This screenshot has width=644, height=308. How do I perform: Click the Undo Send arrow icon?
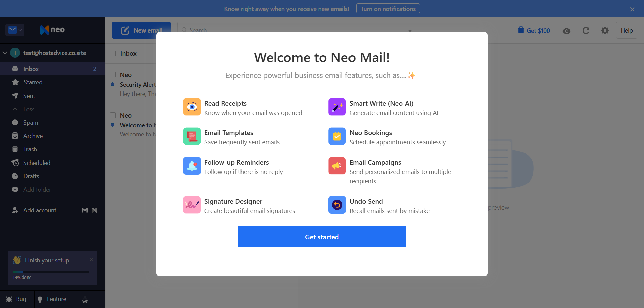click(x=337, y=205)
